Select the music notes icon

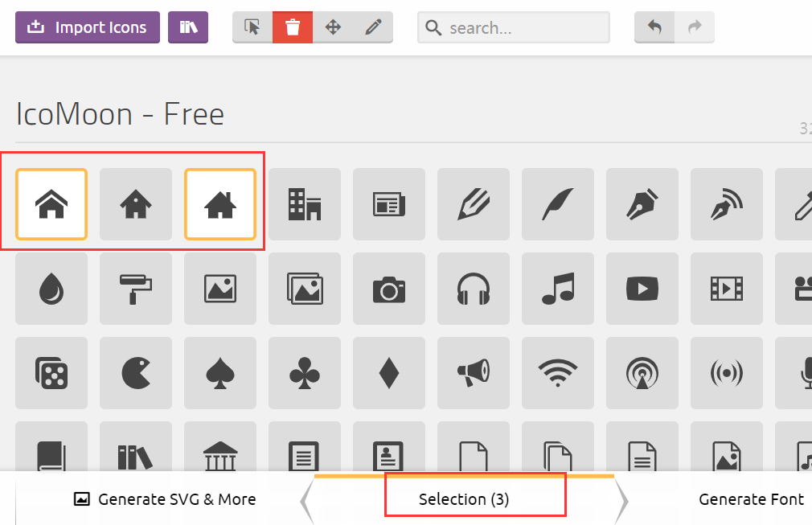pyautogui.click(x=558, y=289)
